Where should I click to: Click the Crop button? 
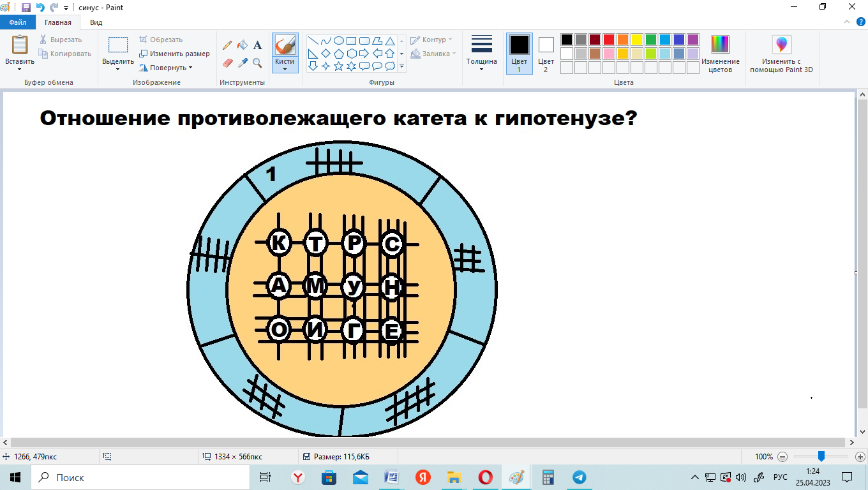161,40
